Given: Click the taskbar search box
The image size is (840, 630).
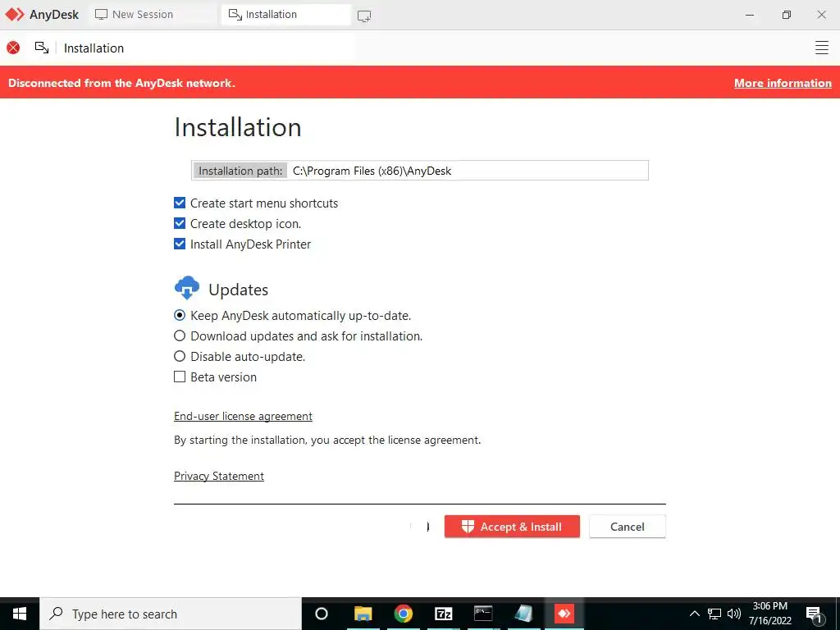Looking at the screenshot, I should pos(171,614).
